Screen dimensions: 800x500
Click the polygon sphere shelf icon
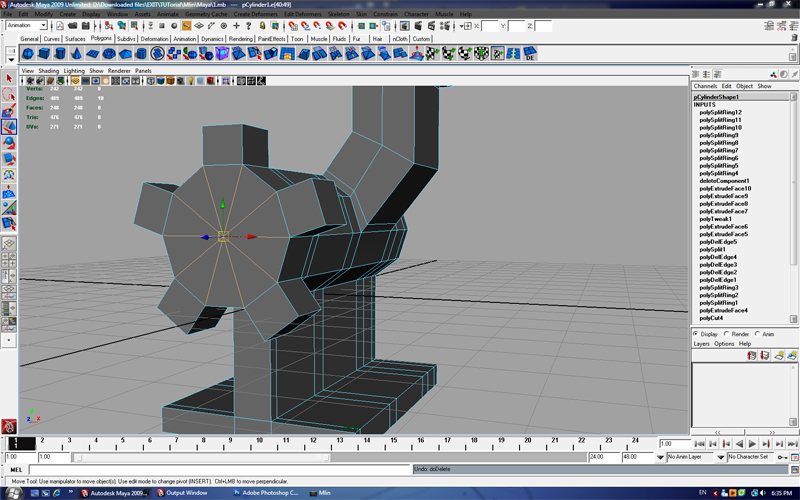point(28,53)
